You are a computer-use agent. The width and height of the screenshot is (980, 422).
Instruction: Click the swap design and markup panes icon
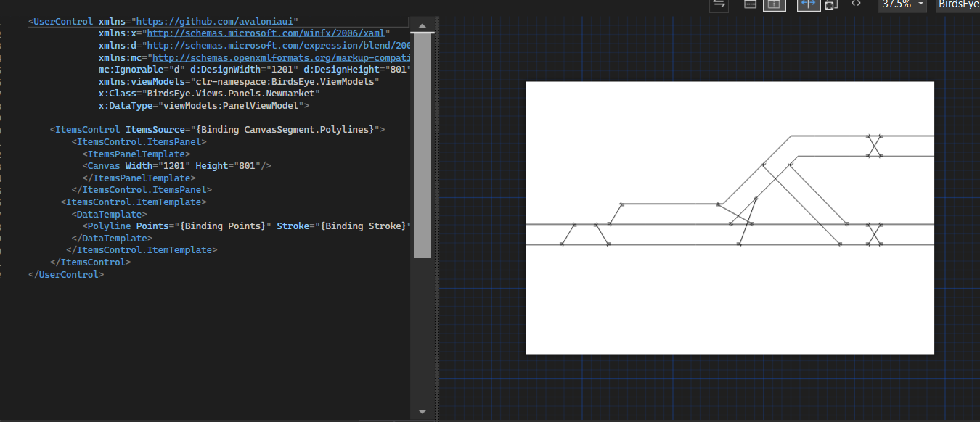(719, 5)
